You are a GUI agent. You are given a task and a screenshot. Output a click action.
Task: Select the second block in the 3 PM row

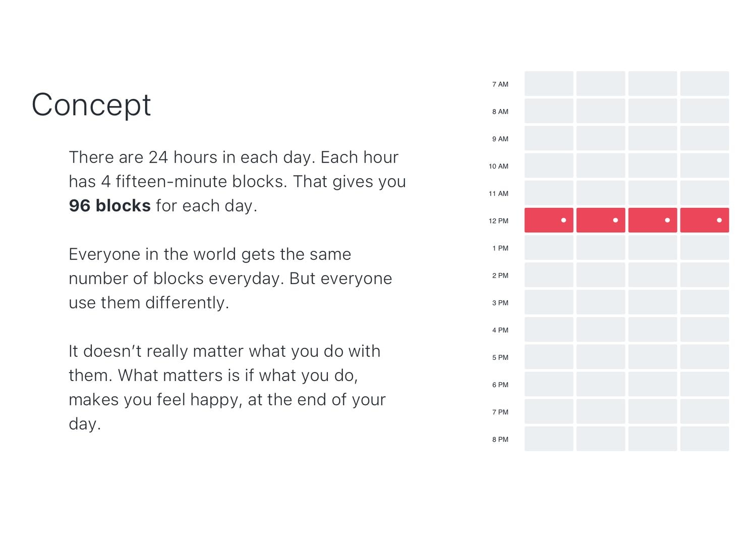[x=601, y=302]
